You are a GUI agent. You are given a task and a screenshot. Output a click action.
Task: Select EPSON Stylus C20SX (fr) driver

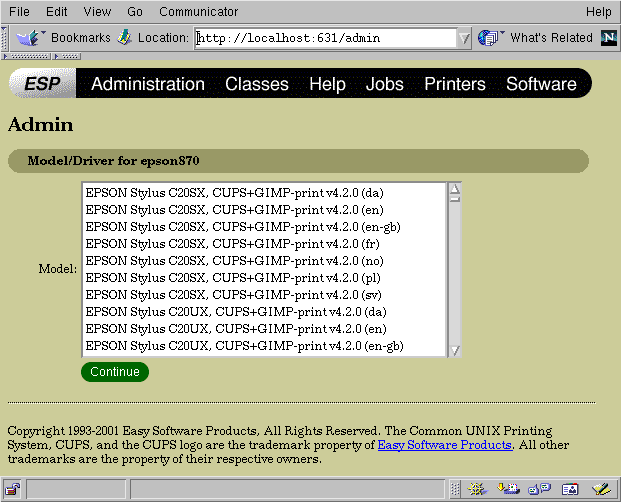[x=234, y=243]
